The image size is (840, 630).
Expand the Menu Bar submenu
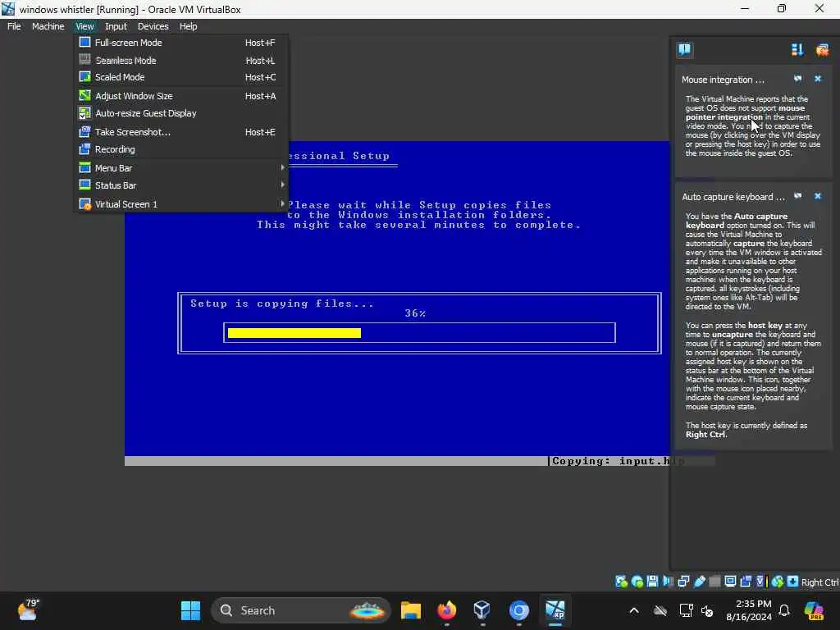(x=181, y=167)
